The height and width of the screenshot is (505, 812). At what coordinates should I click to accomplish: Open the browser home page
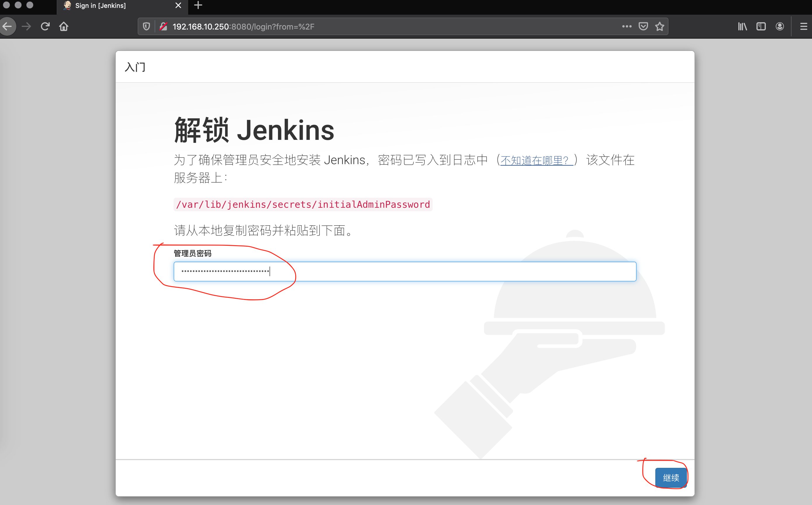(64, 26)
